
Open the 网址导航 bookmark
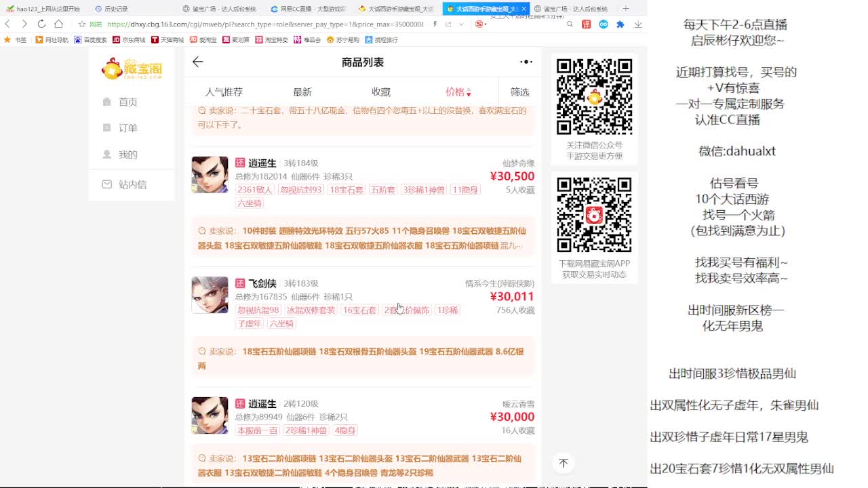[52, 40]
